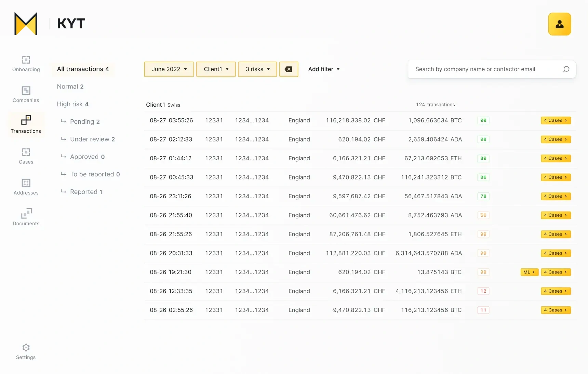Expand the 3 risks dropdown

(257, 69)
